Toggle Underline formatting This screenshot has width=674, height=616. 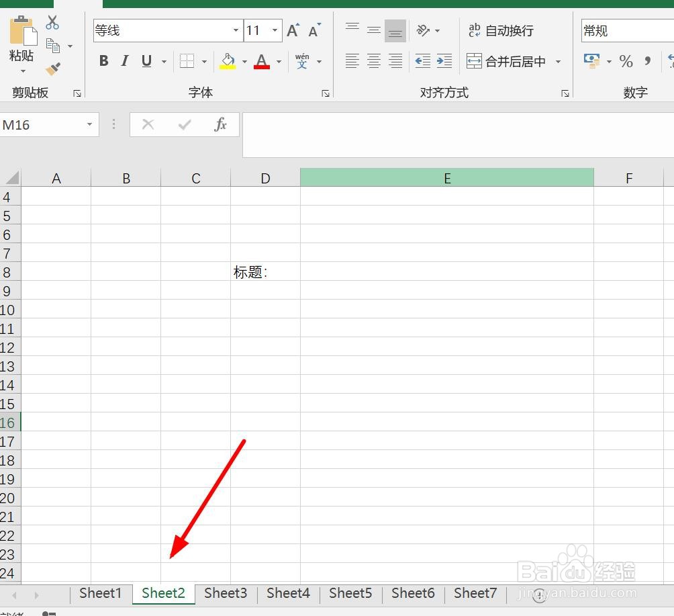(x=146, y=61)
